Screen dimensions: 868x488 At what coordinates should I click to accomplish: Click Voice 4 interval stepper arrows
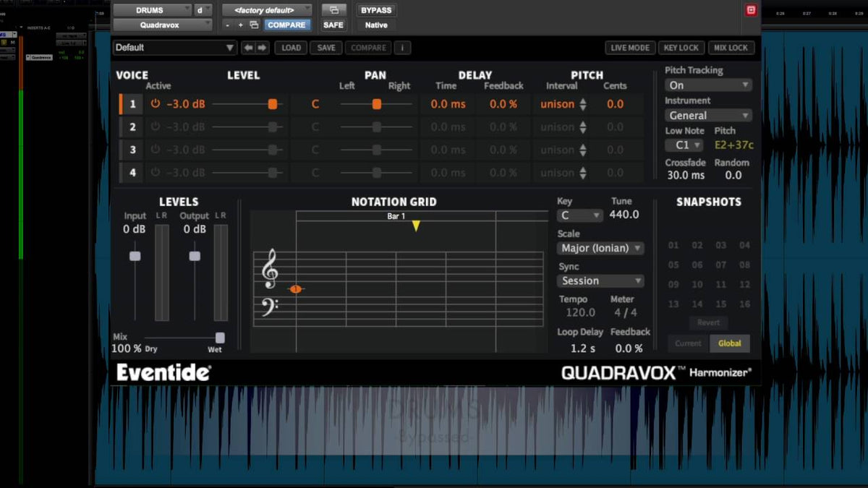(x=583, y=173)
